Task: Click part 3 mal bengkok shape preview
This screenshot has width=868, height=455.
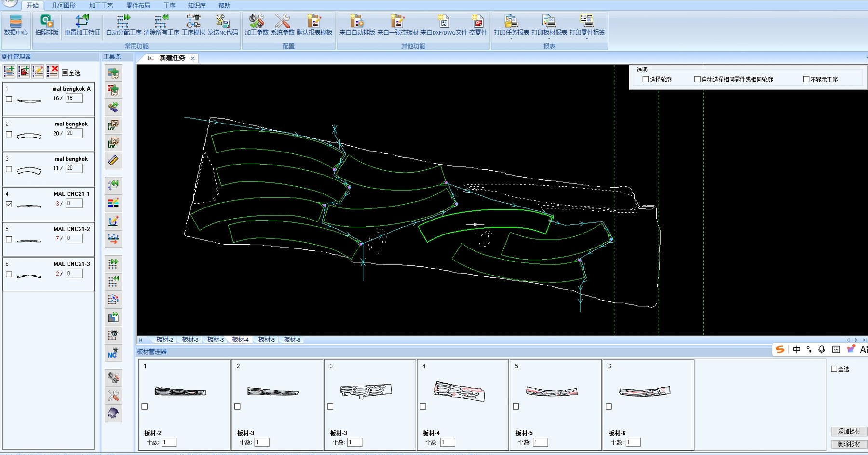Action: coord(29,170)
